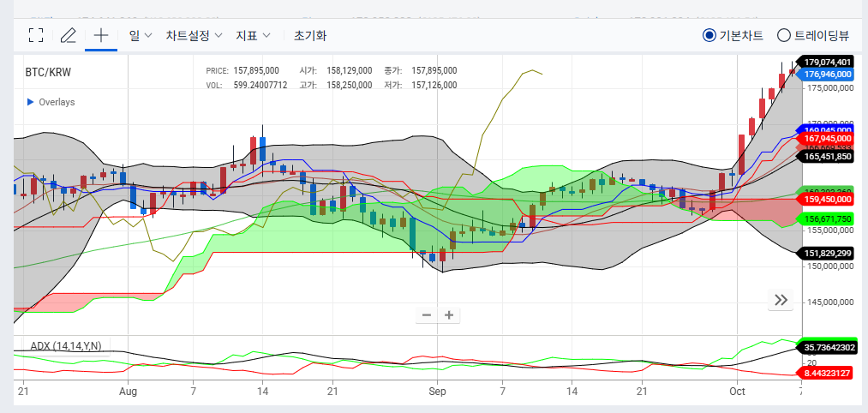Zoom out with the minus button
868x413 pixels.
[x=427, y=314]
